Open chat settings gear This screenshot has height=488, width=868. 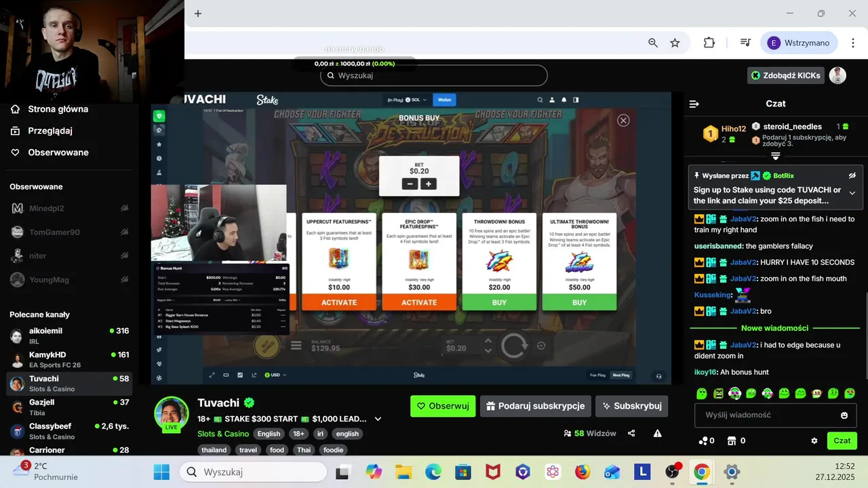(x=814, y=441)
